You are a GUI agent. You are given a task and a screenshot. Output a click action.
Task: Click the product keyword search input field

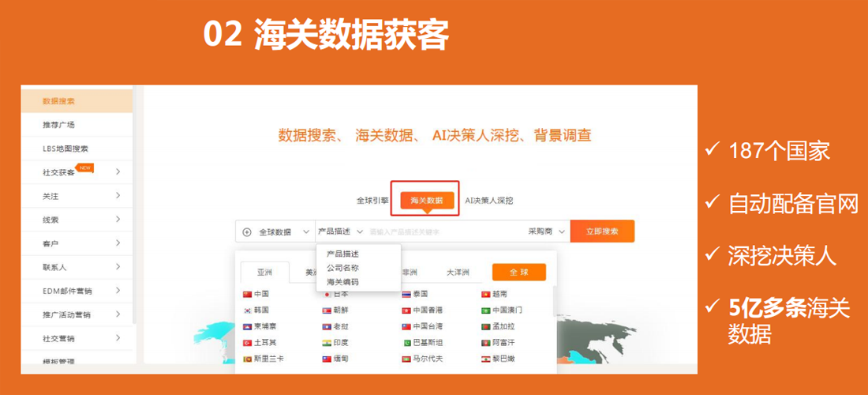[442, 231]
